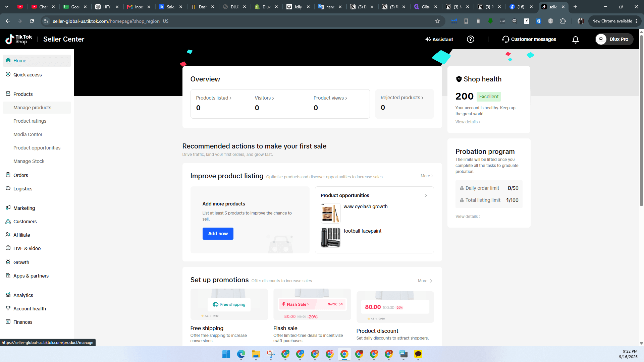Expand the Logistics sidebar section
644x362 pixels.
click(x=37, y=189)
